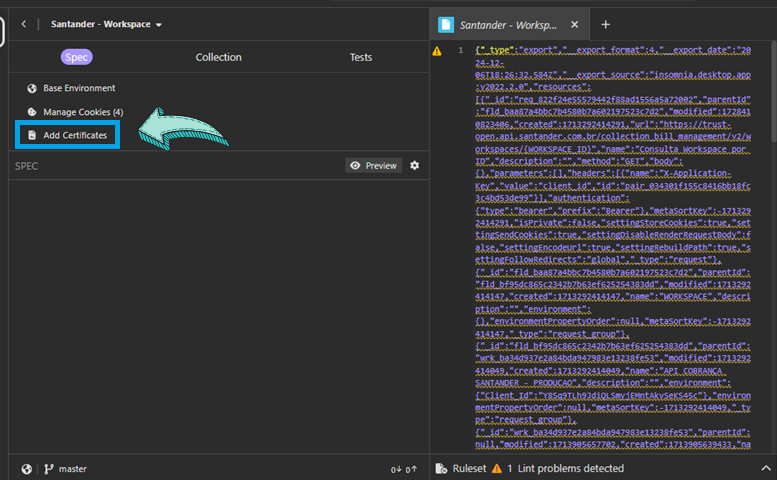
Task: Switch to the Spec tab
Action: coord(76,57)
